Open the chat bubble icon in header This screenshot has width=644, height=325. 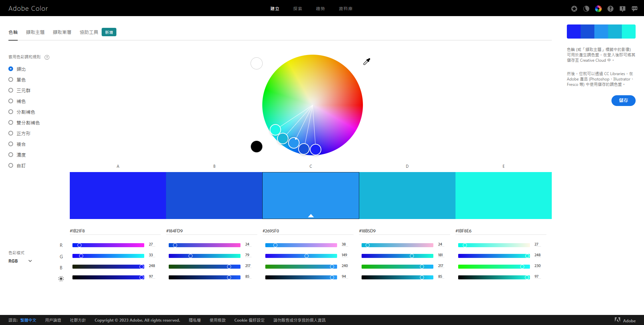click(x=635, y=9)
